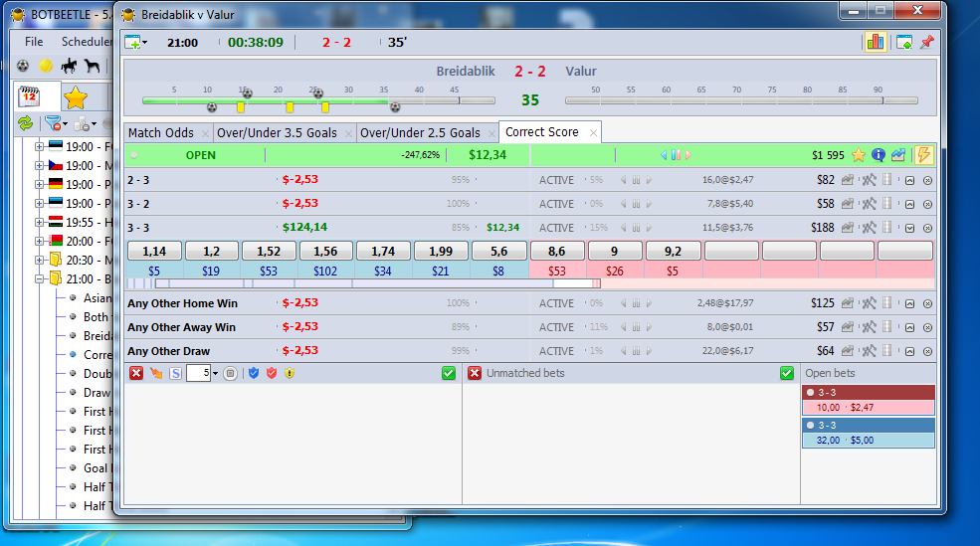Click the red shield icon
Screen dimensions: 980x546
click(272, 373)
